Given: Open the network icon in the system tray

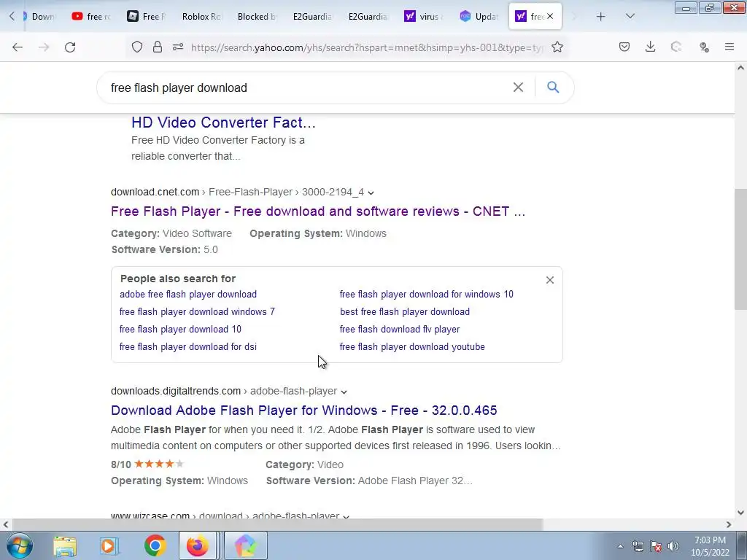Looking at the screenshot, I should [x=638, y=546].
